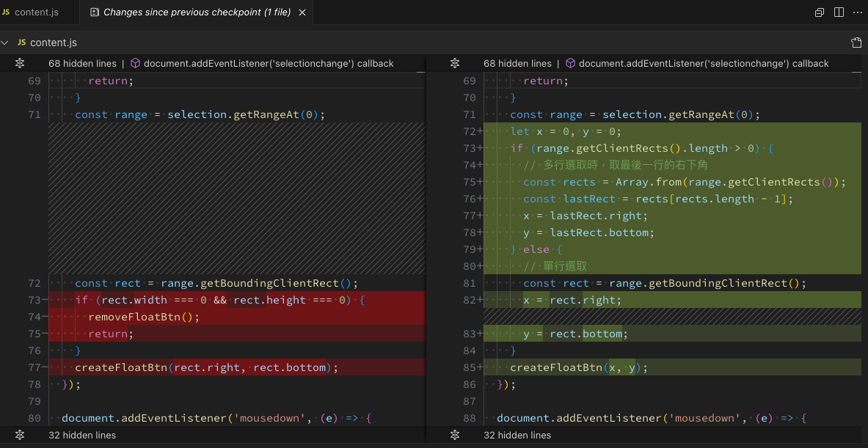Click the content.js file name in the diff header
The image size is (868, 448).
(54, 43)
